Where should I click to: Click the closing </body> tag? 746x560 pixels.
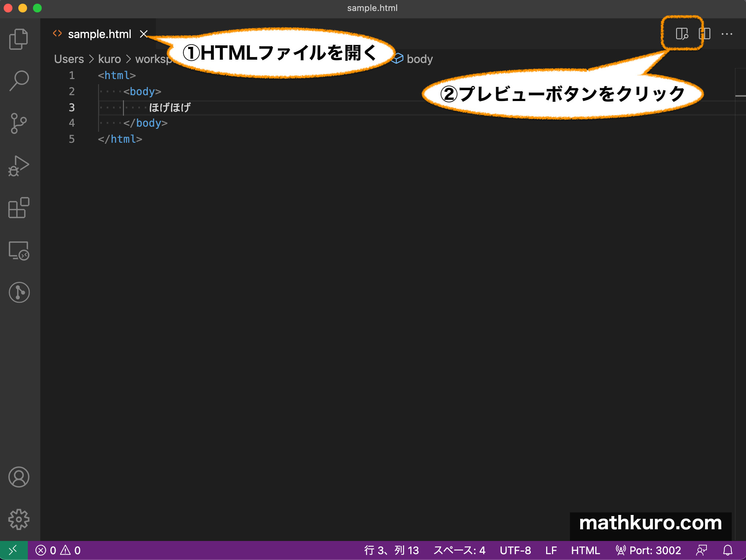pos(145,123)
